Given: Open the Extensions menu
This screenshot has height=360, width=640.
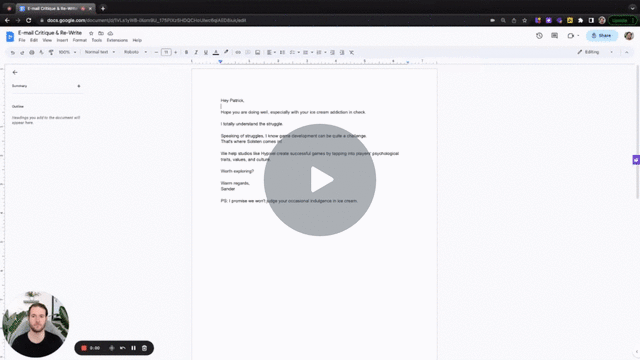Looking at the screenshot, I should tap(117, 40).
